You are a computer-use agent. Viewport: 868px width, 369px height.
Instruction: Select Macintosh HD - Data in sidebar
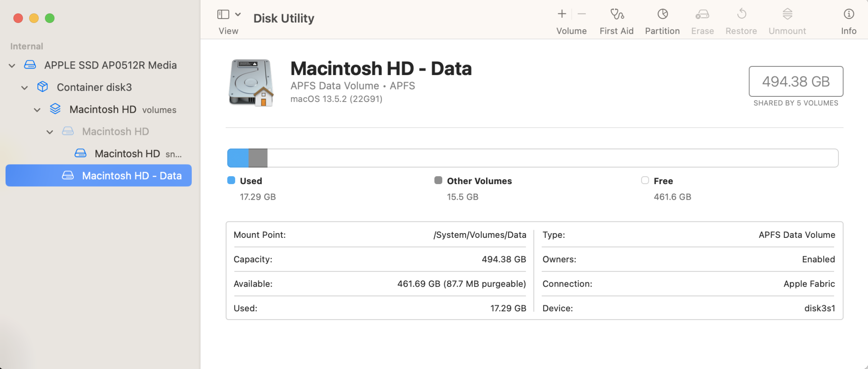(x=99, y=175)
